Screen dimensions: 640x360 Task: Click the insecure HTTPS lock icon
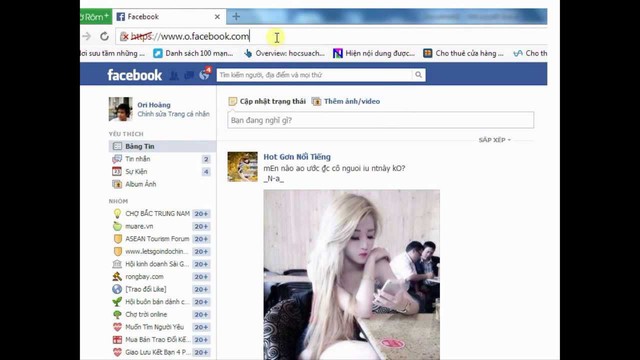coord(124,37)
